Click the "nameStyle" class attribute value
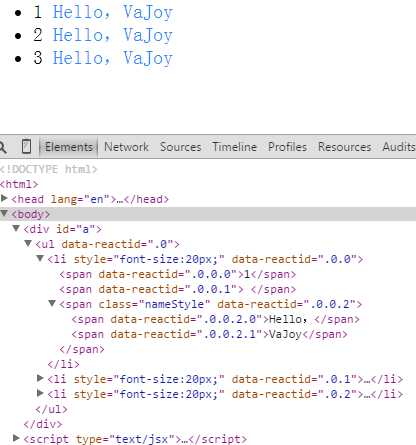416x445 pixels. point(174,304)
